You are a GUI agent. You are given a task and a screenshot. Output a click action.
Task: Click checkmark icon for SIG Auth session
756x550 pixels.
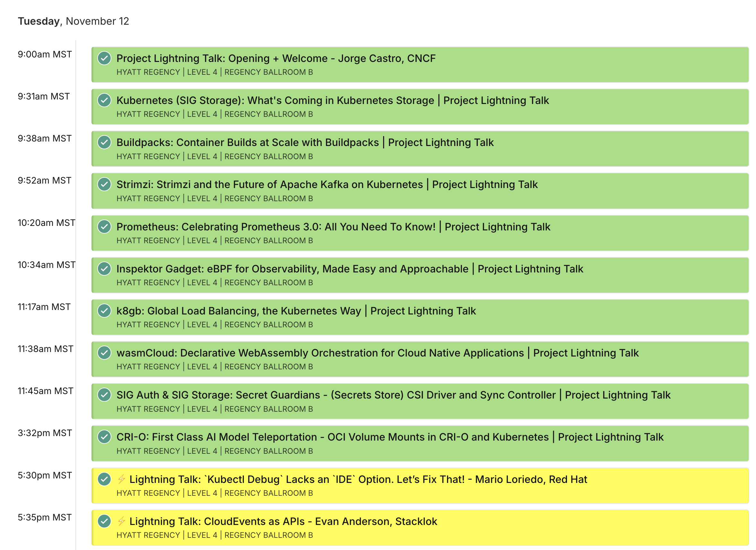(104, 395)
